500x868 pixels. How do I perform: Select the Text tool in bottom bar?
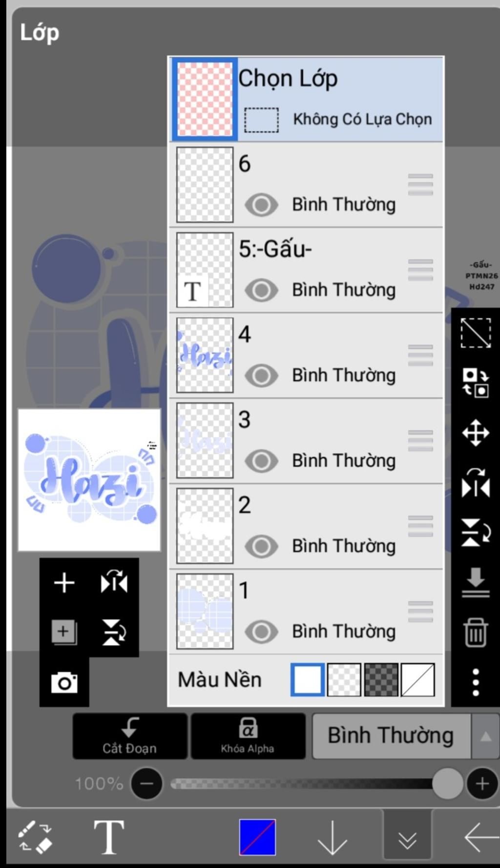(109, 837)
